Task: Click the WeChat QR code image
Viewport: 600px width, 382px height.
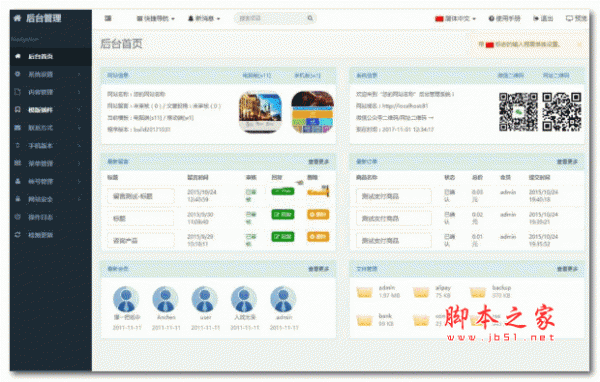Action: click(x=518, y=112)
